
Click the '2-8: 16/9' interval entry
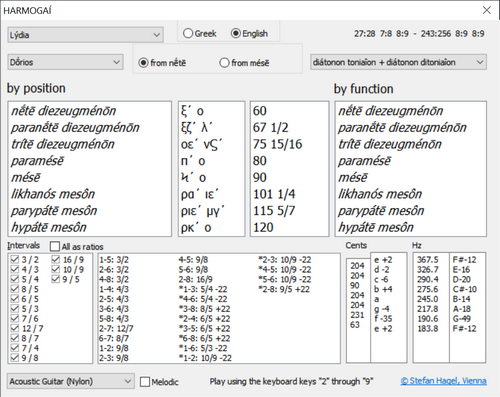(195, 279)
